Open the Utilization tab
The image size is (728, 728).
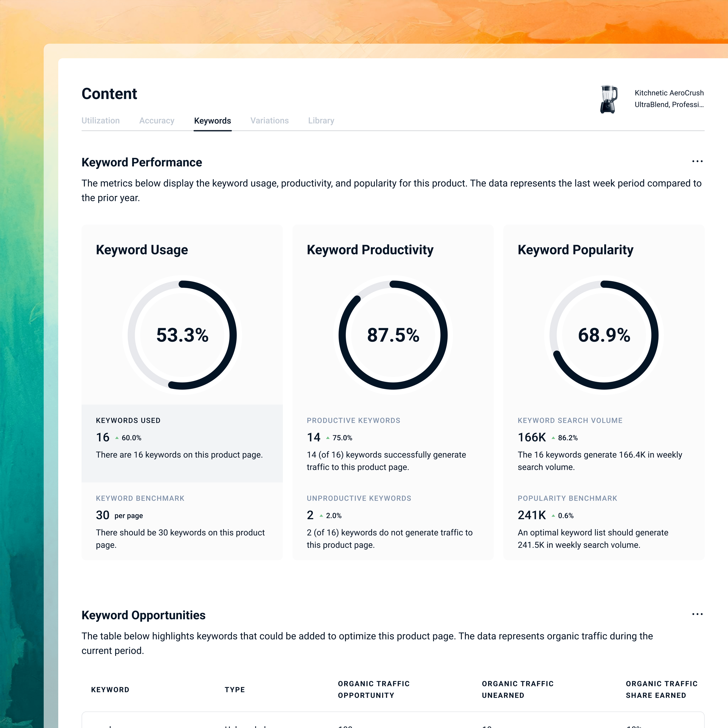(x=101, y=121)
